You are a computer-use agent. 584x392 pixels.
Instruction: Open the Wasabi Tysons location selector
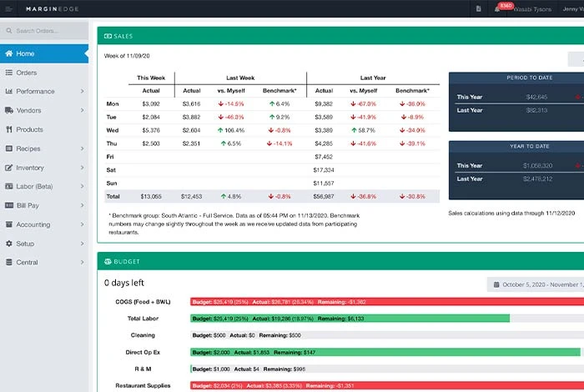(x=532, y=9)
